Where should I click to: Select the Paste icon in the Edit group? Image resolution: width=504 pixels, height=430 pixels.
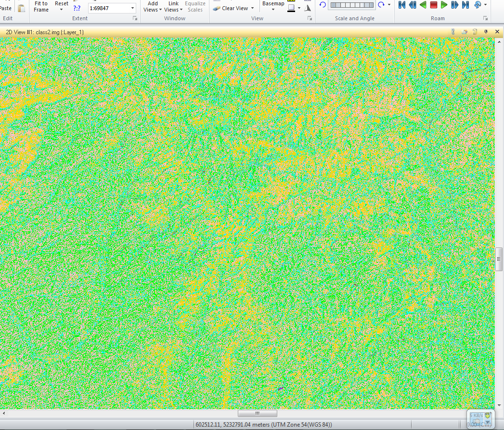pyautogui.click(x=22, y=8)
